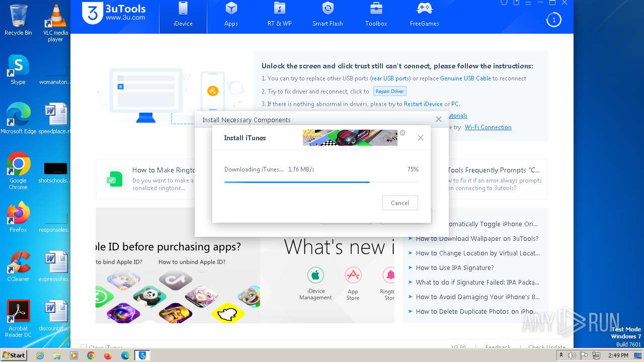The height and width of the screenshot is (362, 644).
Task: Open Windows Explorer in the taskbar
Action: [x=57, y=355]
